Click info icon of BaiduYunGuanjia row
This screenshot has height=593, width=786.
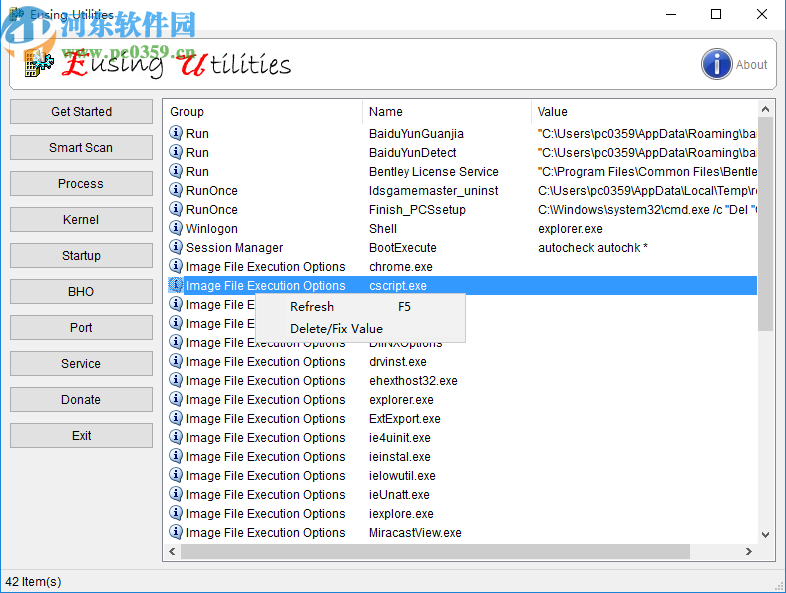pyautogui.click(x=175, y=133)
